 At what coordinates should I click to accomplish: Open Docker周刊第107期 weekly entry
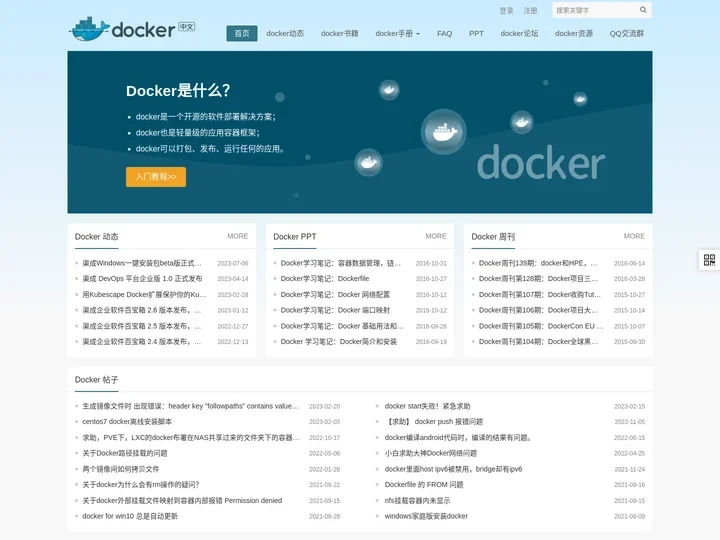click(540, 295)
